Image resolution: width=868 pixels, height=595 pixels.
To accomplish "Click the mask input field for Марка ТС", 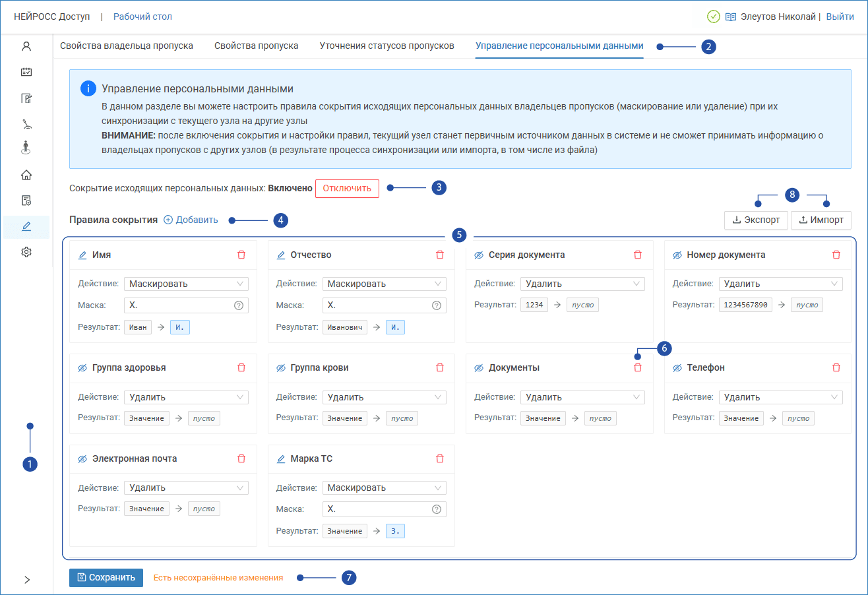I will point(376,509).
